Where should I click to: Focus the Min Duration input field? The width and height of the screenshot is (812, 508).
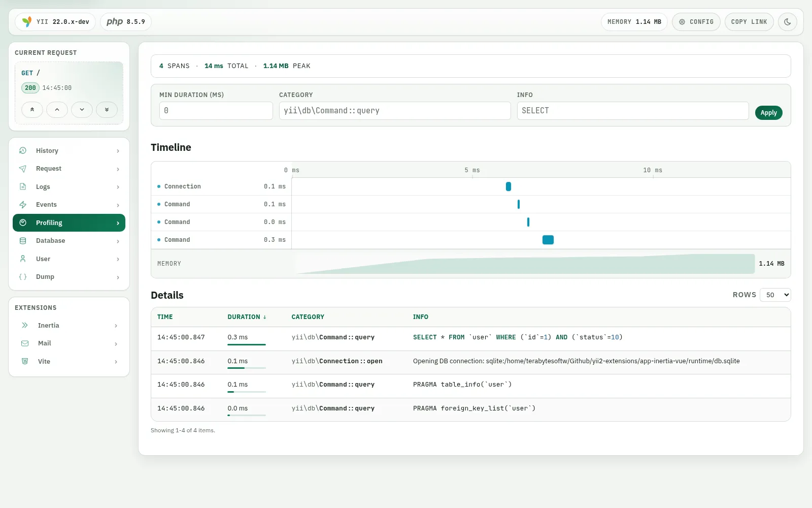216,111
